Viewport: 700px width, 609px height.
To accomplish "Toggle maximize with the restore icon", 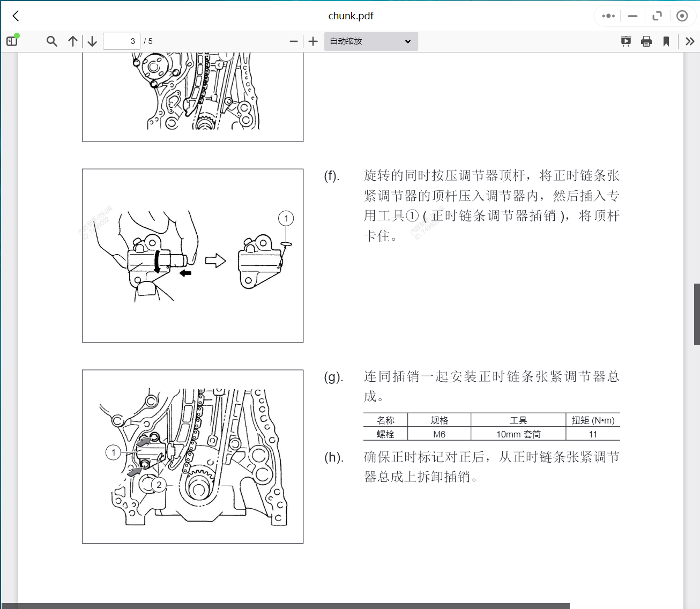I will point(657,16).
